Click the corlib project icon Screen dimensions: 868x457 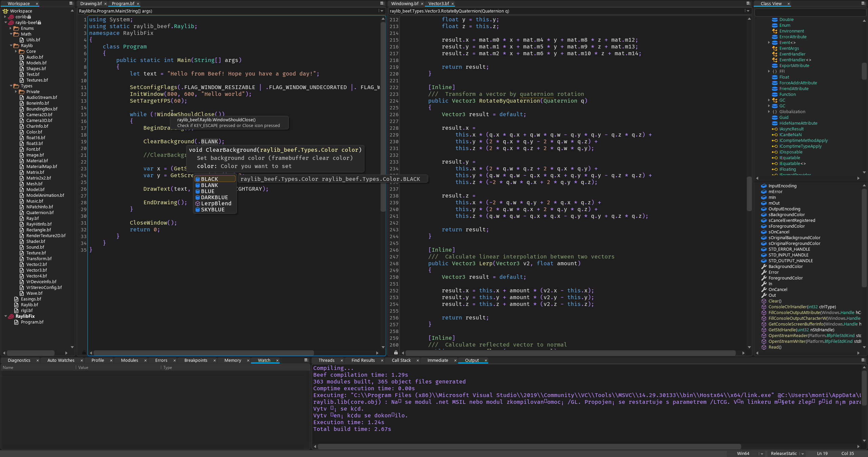[11, 17]
